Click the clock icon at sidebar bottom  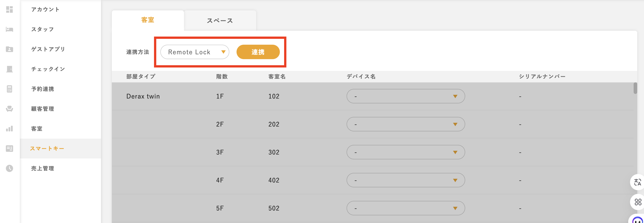click(x=9, y=168)
